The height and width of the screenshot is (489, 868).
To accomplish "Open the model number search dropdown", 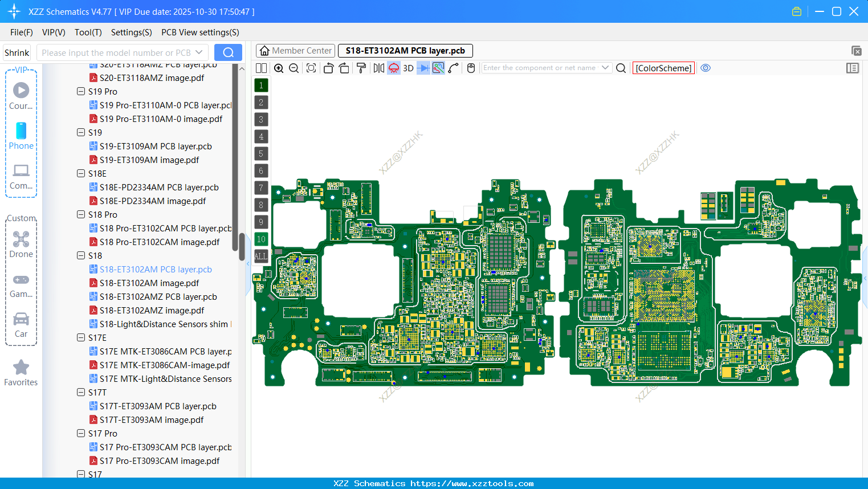I will tap(199, 52).
